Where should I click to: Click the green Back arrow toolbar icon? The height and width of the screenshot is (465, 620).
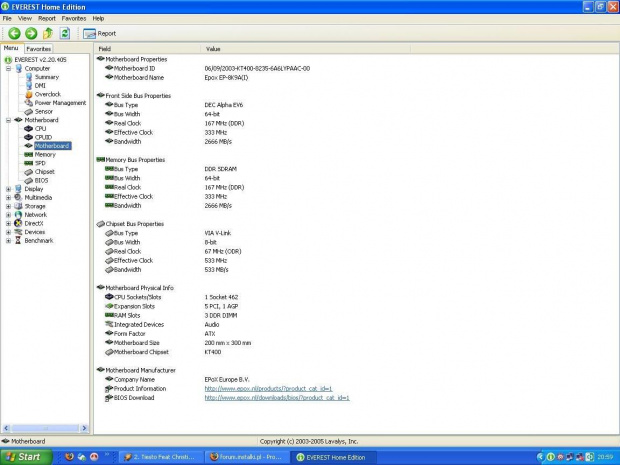pyautogui.click(x=13, y=33)
